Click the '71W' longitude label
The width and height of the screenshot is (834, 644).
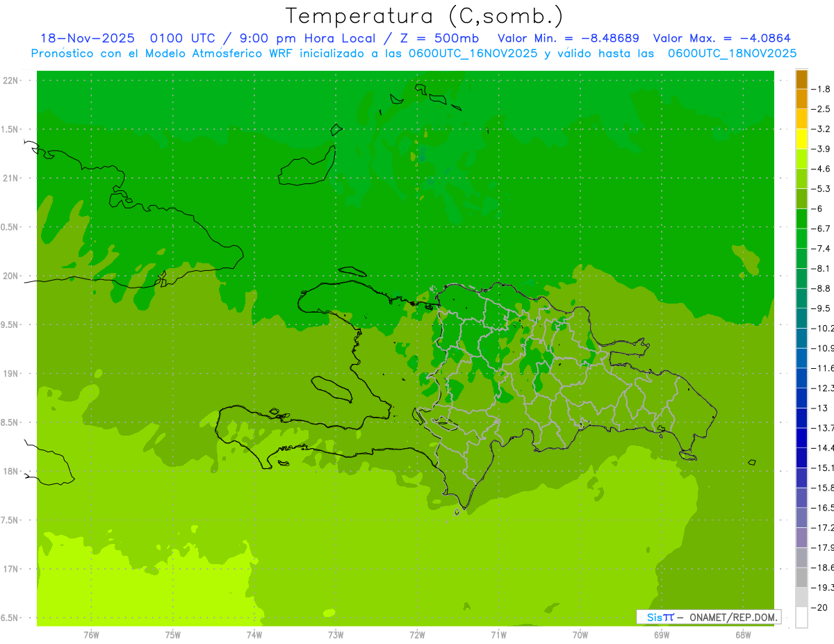pyautogui.click(x=498, y=634)
